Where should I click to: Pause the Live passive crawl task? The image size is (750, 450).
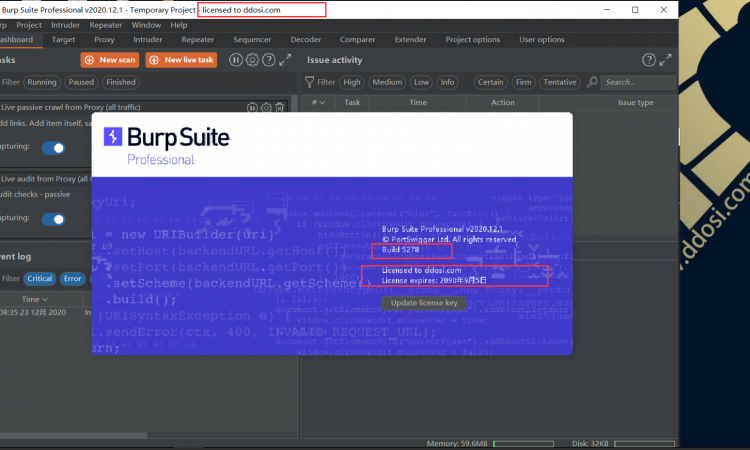point(253,108)
